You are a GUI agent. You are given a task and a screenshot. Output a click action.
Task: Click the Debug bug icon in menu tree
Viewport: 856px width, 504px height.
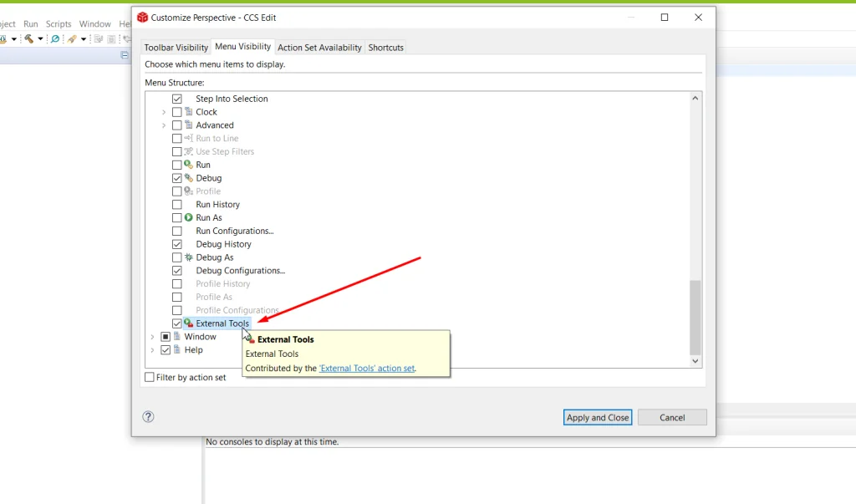pyautogui.click(x=188, y=178)
